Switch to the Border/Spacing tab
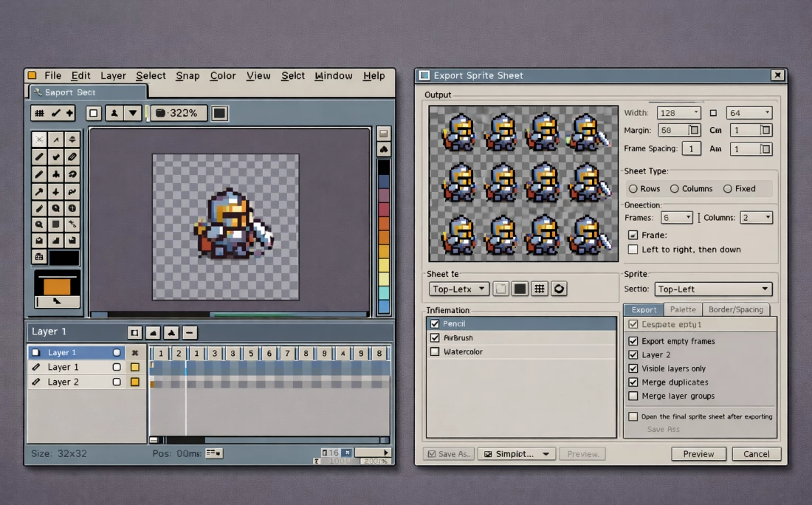812x505 pixels. tap(735, 310)
